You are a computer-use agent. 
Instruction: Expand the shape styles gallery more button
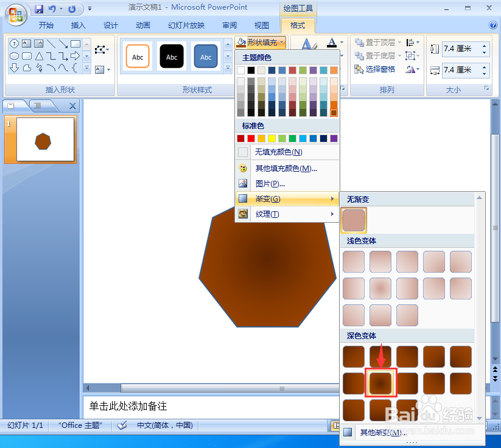pos(228,68)
